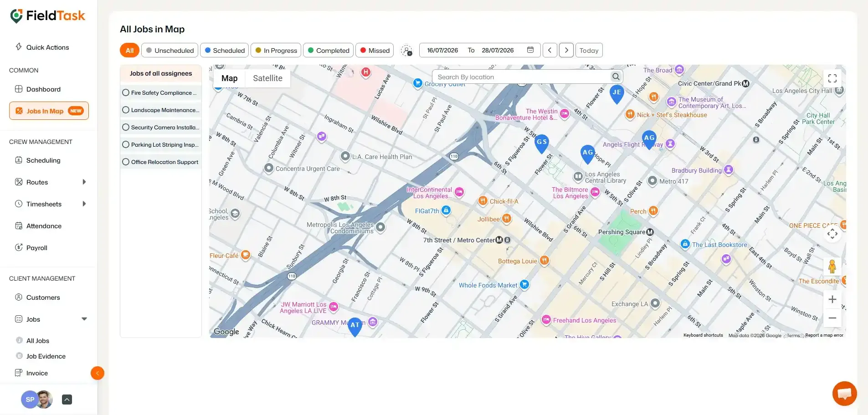Viewport: 868px width, 415px height.
Task: Select Office Relocation Support radio
Action: 126,162
